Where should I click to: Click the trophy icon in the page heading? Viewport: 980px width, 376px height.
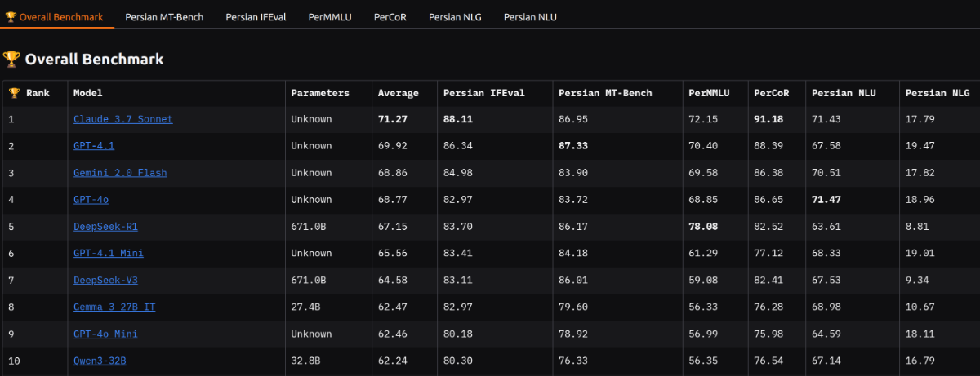[x=11, y=59]
